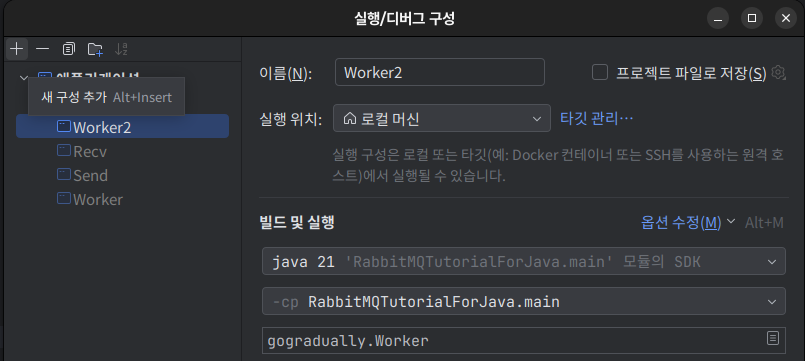The height and width of the screenshot is (361, 805).
Task: Expand the modify options chevron
Action: pyautogui.click(x=731, y=221)
